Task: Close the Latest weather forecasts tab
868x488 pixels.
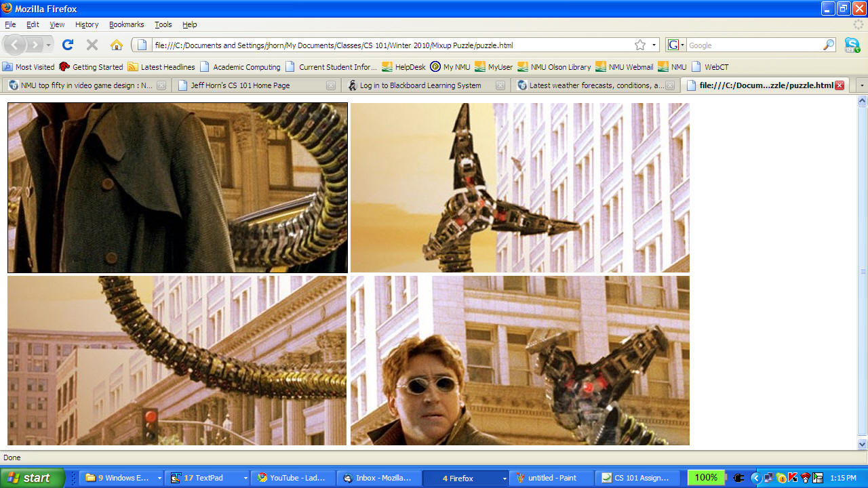Action: pyautogui.click(x=670, y=85)
